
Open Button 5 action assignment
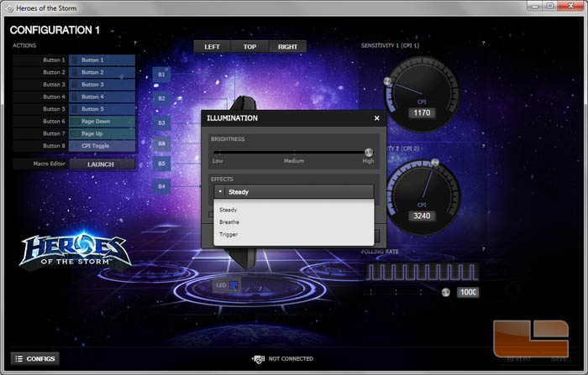[102, 109]
